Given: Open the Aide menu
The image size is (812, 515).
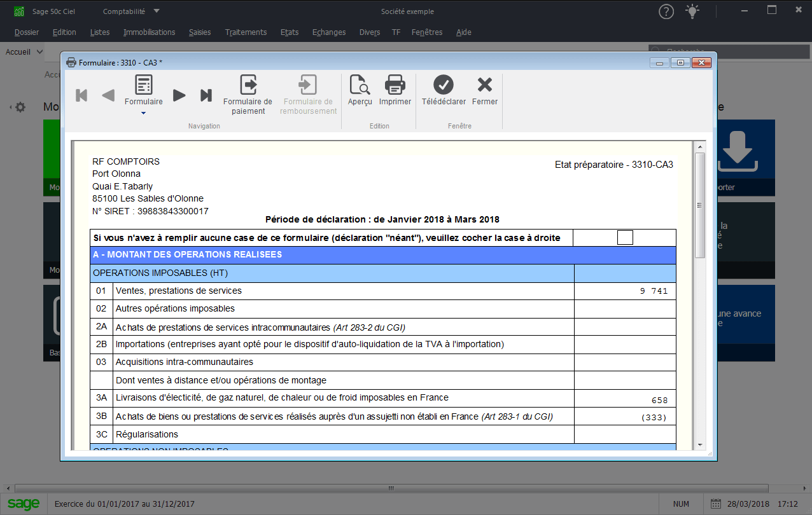Looking at the screenshot, I should pyautogui.click(x=464, y=32).
